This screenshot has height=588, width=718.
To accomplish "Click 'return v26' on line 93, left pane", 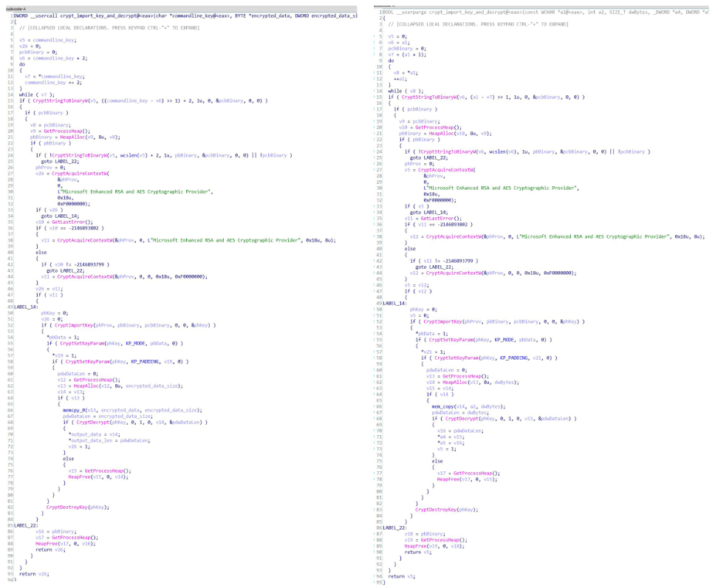I will (34, 574).
